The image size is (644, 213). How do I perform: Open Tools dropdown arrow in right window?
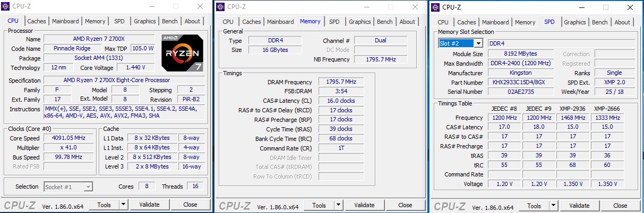click(553, 206)
